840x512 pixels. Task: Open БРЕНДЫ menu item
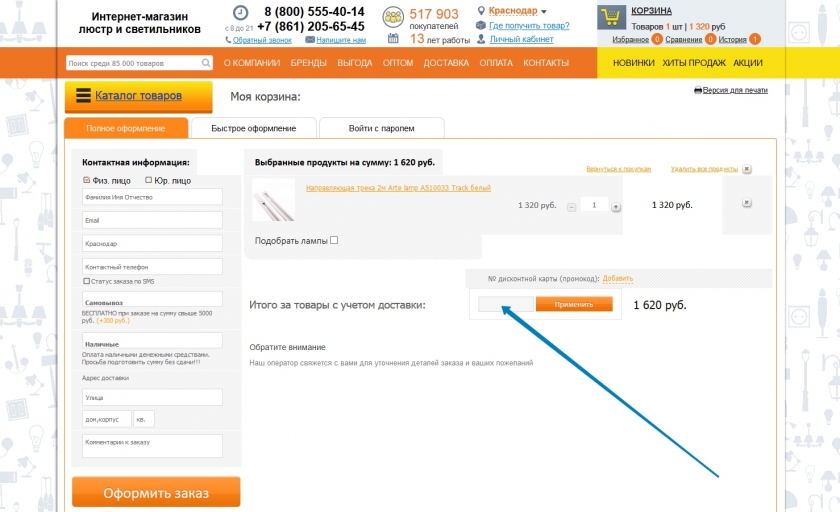click(309, 63)
